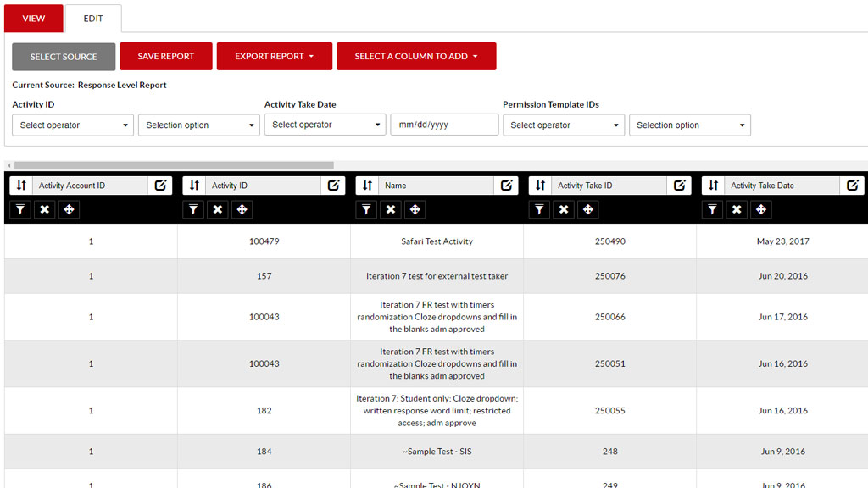Edit the Activity ID column header

click(333, 186)
